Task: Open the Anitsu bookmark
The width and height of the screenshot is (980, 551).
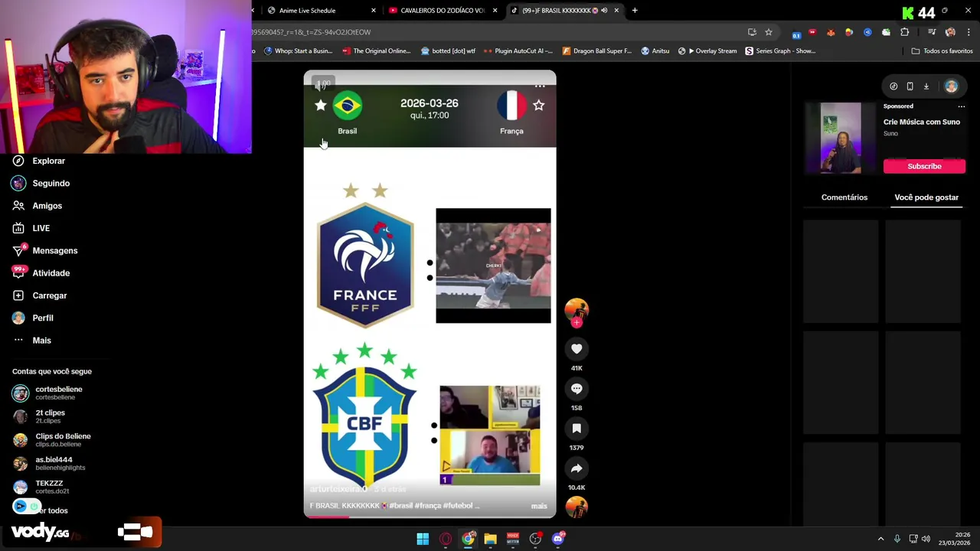Action: (655, 51)
